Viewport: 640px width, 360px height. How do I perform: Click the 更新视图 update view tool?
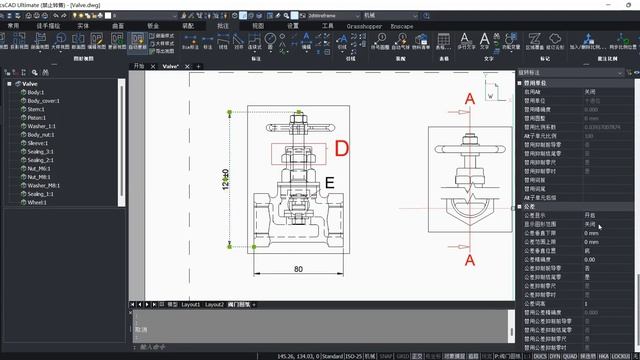tap(117, 41)
